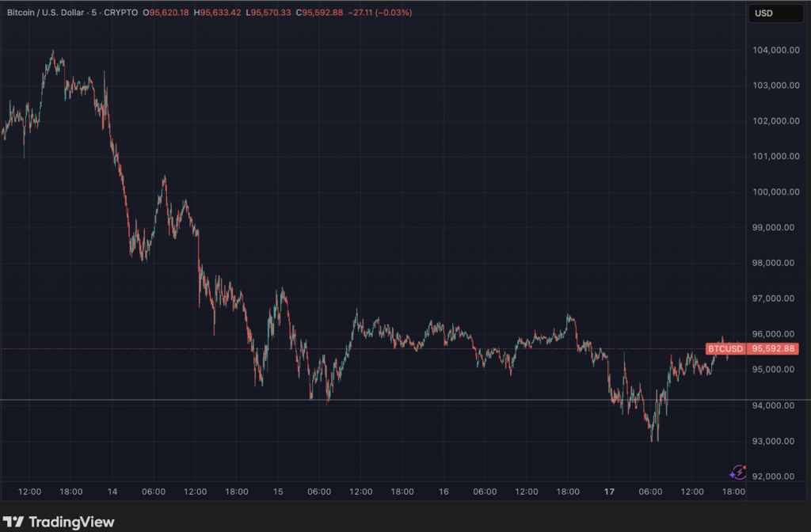Click the −0.03% change percentage
This screenshot has width=811, height=532.
392,13
